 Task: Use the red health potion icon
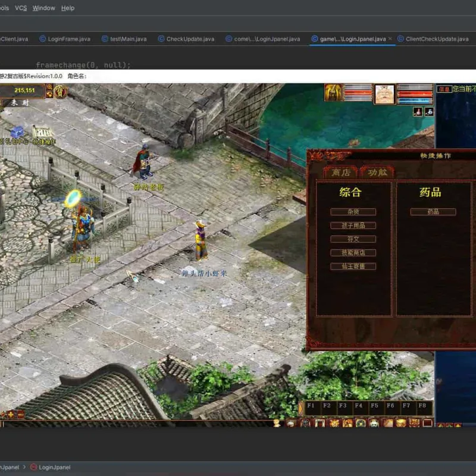[x=418, y=112]
